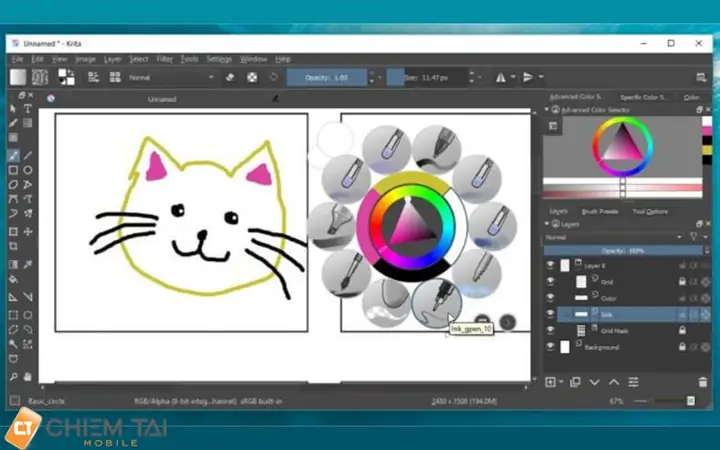The height and width of the screenshot is (450, 720).
Task: Select the Crop tool
Action: pyautogui.click(x=13, y=247)
